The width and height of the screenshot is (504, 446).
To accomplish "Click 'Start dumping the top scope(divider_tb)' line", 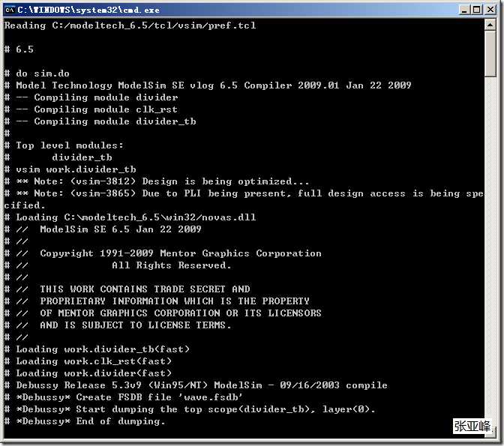I will (190, 409).
